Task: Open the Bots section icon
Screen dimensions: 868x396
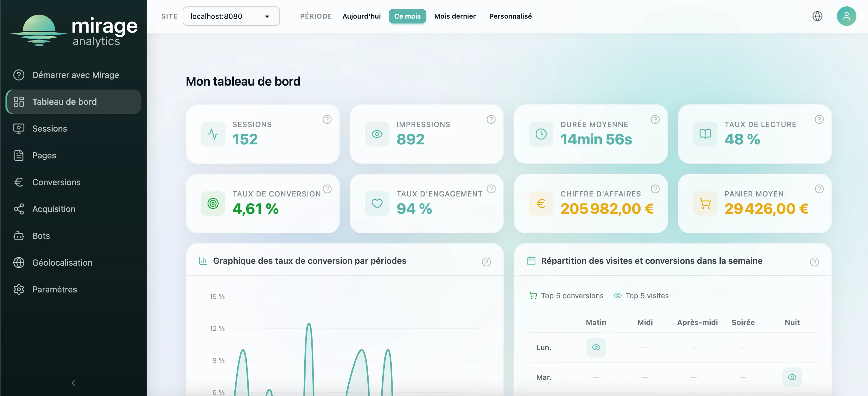Action: point(19,236)
